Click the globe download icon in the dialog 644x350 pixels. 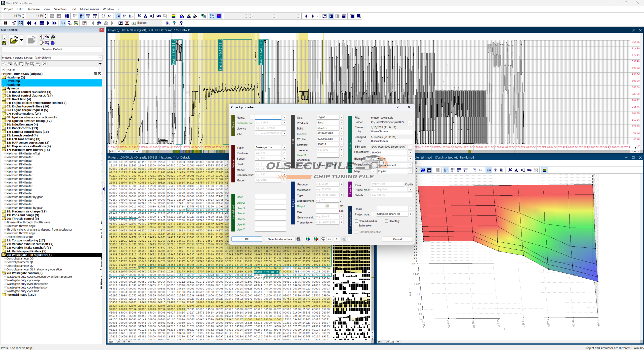308,239
